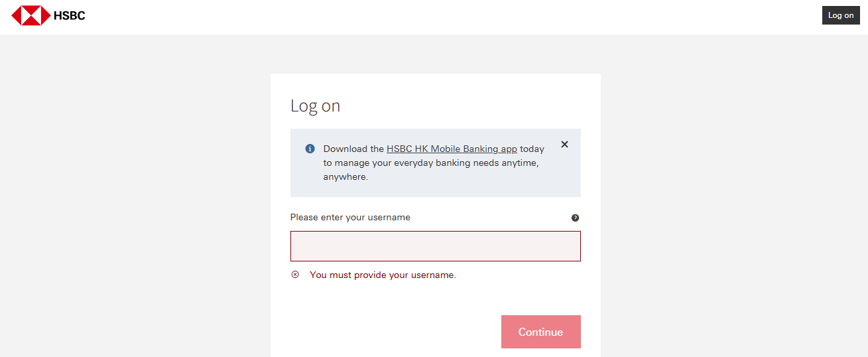Click the HSBC wordmark text in header
The width and height of the screenshot is (868, 357).
tap(70, 15)
